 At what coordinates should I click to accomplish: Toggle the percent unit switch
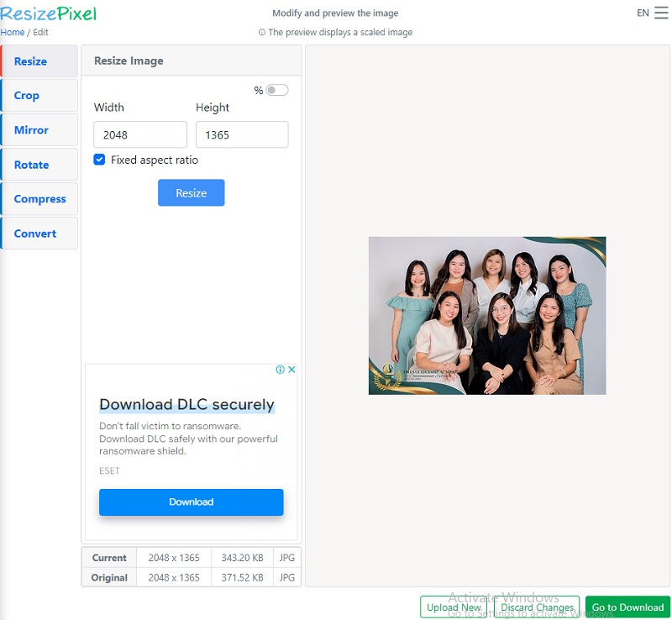tap(276, 91)
